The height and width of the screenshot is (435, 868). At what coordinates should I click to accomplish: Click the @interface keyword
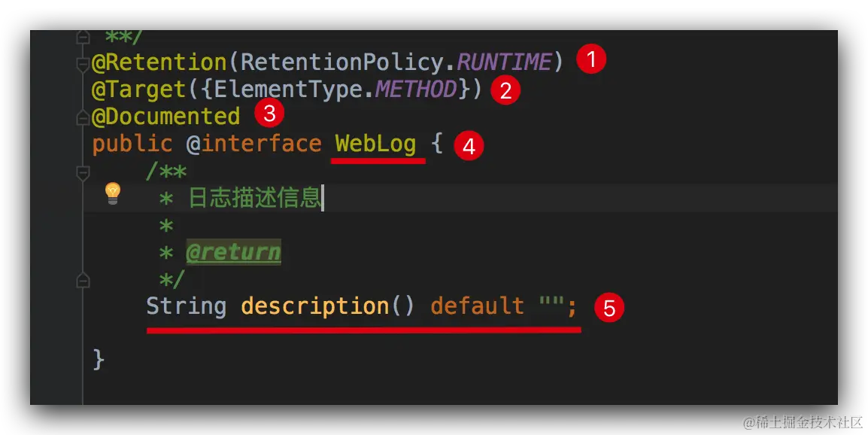coord(253,144)
